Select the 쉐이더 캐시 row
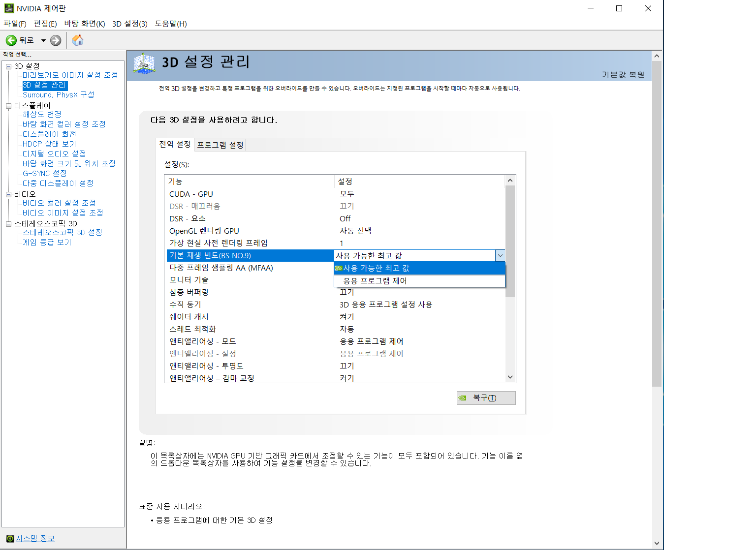 coord(335,317)
